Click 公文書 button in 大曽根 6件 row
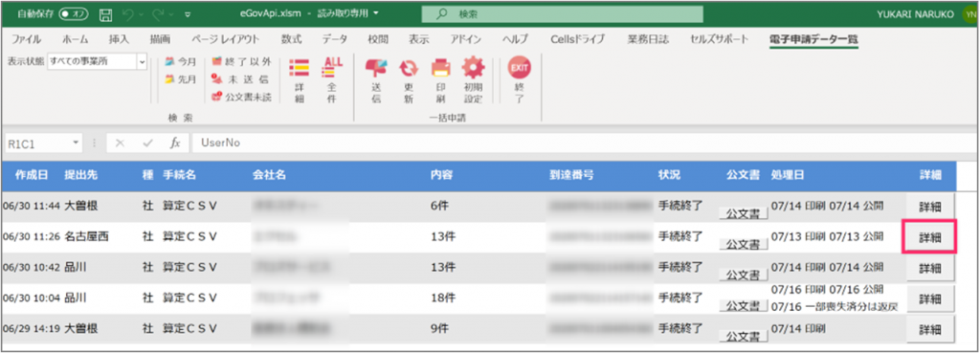This screenshot has height=353, width=980. (743, 213)
